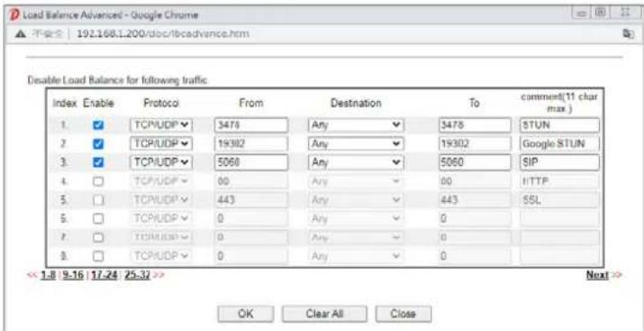Open Protocol dropdown in HTTP row
This screenshot has width=644, height=331.
(161, 181)
